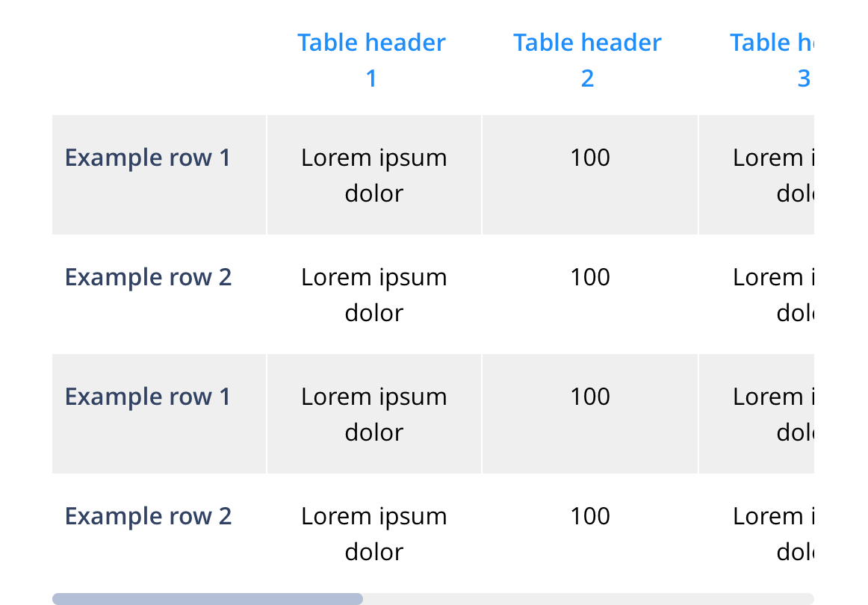Click the 100 value in the bottom row
The image size is (868, 605).
[590, 516]
